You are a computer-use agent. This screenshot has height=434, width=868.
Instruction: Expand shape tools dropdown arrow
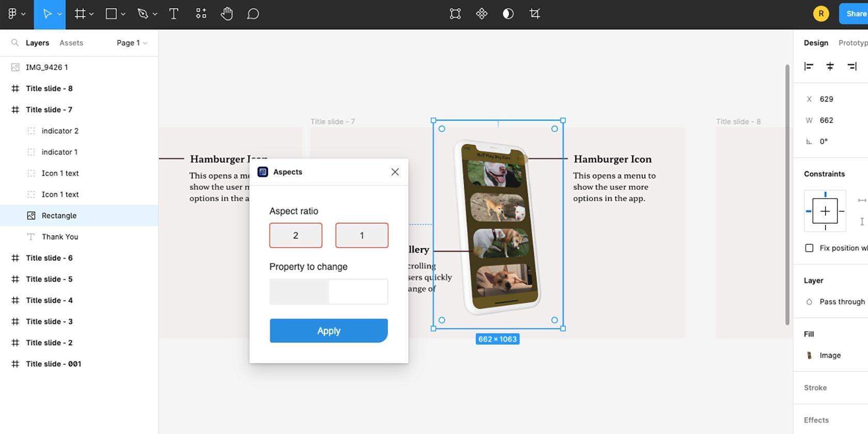(123, 14)
